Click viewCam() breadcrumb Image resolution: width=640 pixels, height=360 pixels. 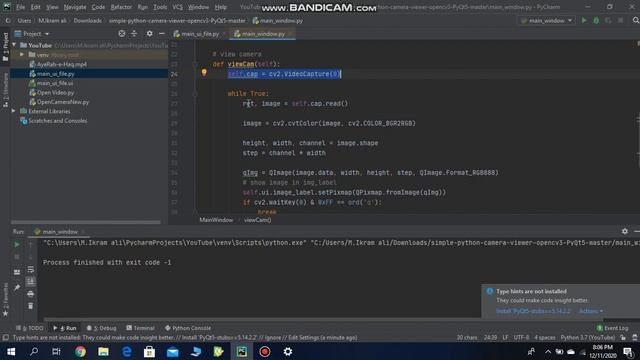click(x=257, y=220)
